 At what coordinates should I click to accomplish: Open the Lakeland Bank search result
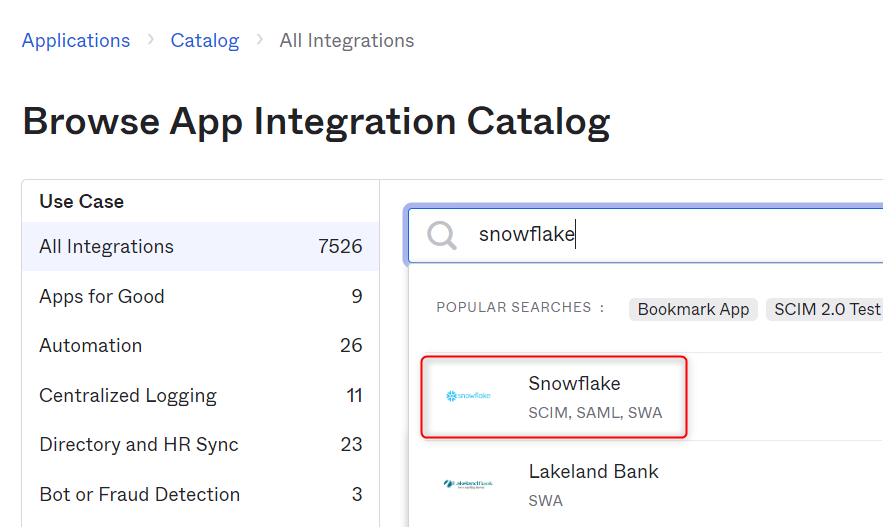click(x=652, y=484)
